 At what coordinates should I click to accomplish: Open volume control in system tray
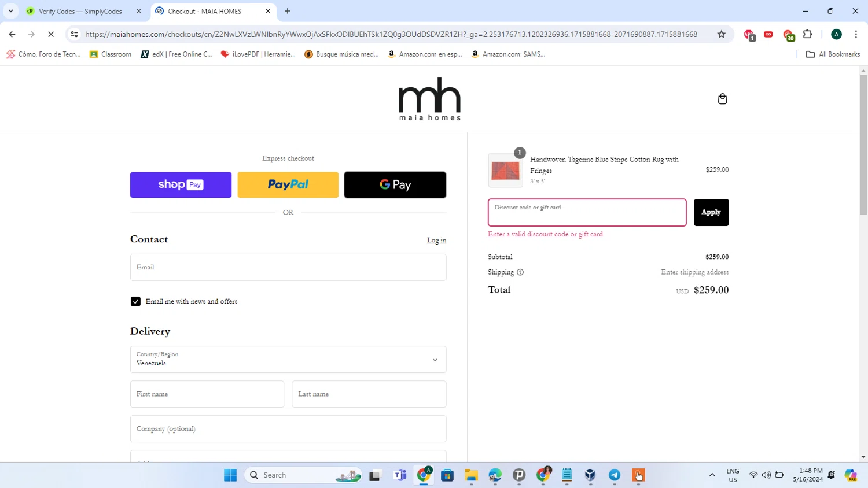(x=766, y=475)
